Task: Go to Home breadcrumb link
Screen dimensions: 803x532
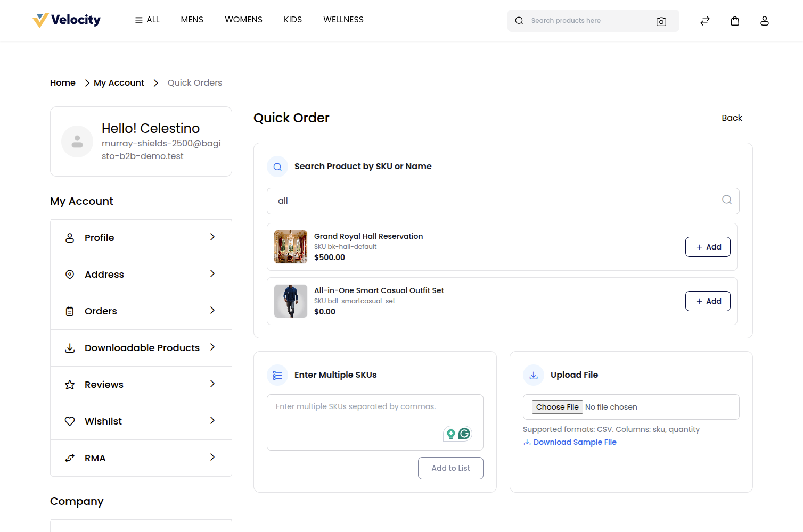Action: [63, 83]
